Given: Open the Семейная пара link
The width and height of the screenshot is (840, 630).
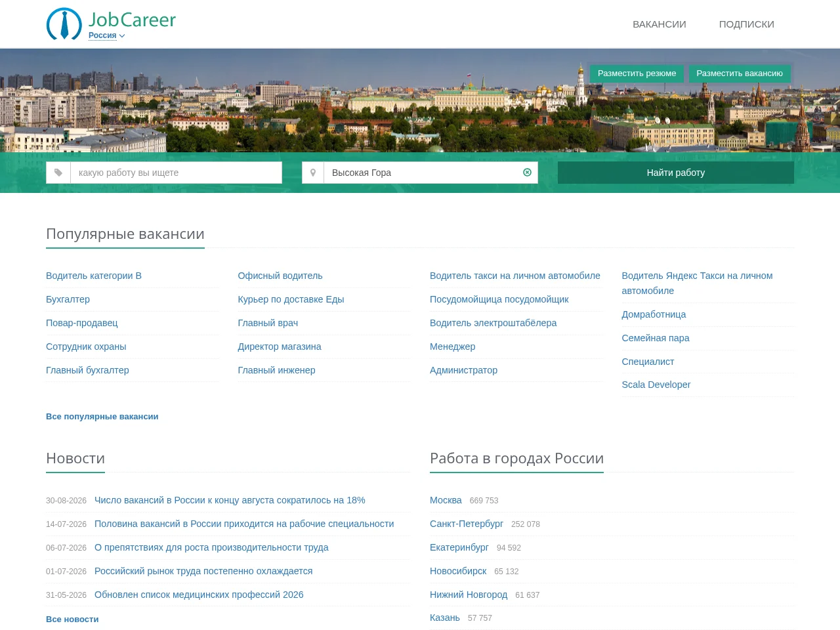Looking at the screenshot, I should click(x=655, y=338).
